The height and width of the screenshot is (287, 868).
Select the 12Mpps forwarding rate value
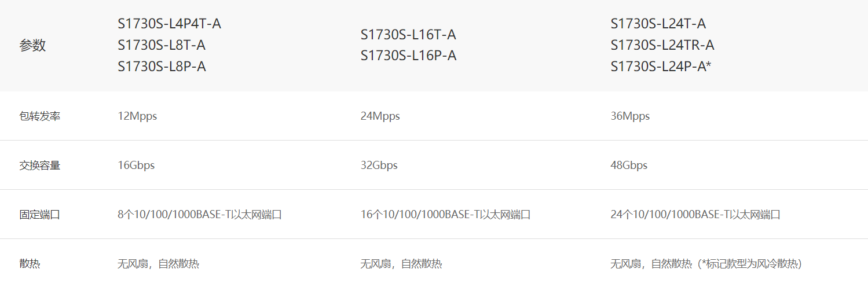pyautogui.click(x=137, y=116)
